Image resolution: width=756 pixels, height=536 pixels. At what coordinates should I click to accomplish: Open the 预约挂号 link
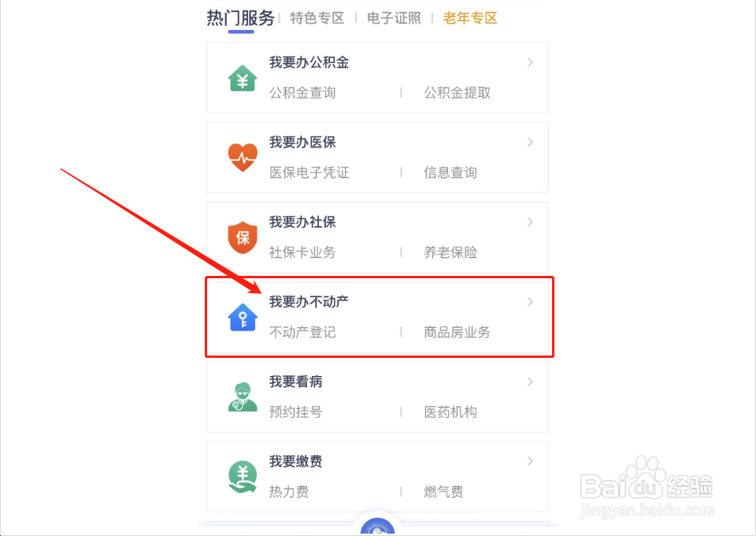coord(295,412)
